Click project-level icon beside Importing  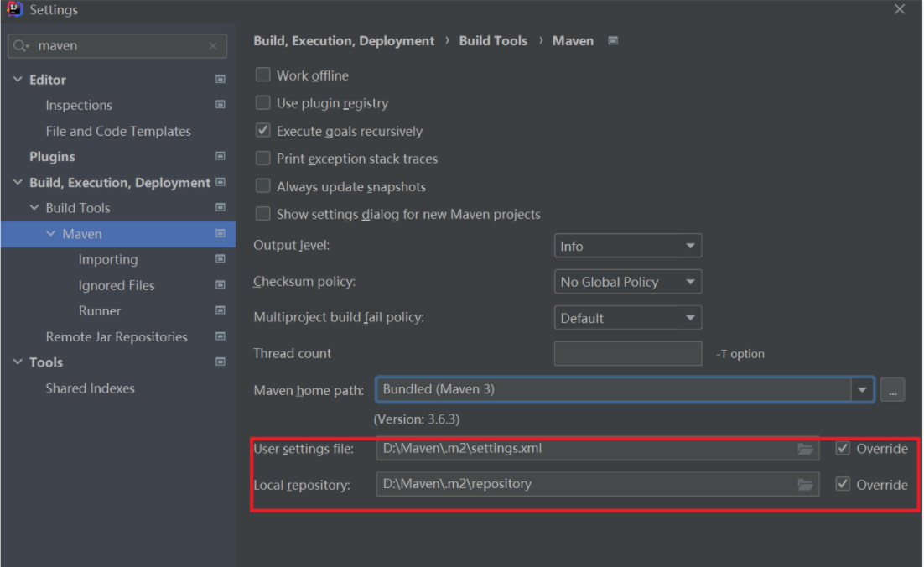click(221, 258)
